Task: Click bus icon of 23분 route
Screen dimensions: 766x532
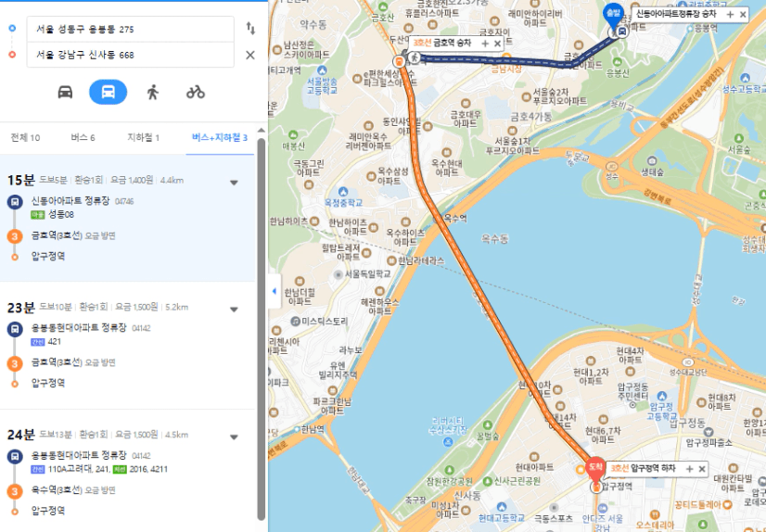Action: coord(15,329)
